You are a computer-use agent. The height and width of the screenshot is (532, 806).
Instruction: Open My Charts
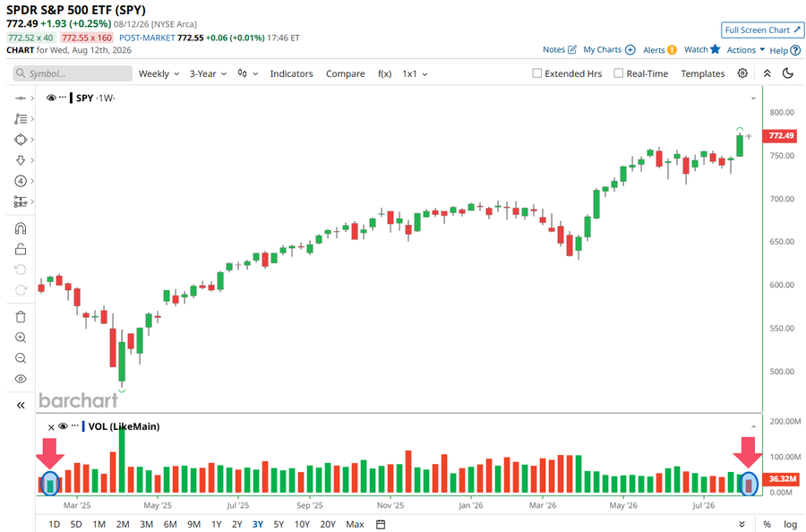click(x=610, y=49)
